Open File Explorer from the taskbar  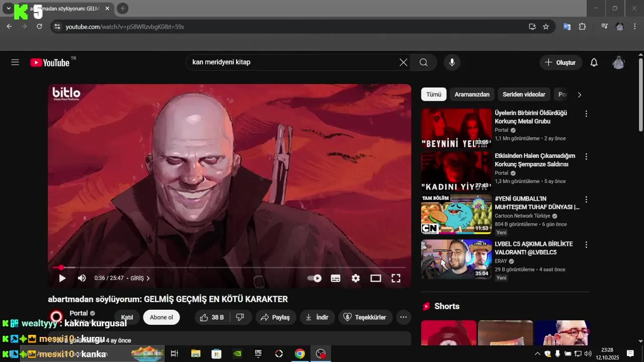click(x=196, y=354)
